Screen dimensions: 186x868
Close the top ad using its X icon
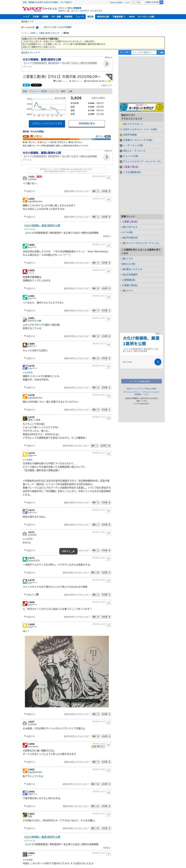111,58
